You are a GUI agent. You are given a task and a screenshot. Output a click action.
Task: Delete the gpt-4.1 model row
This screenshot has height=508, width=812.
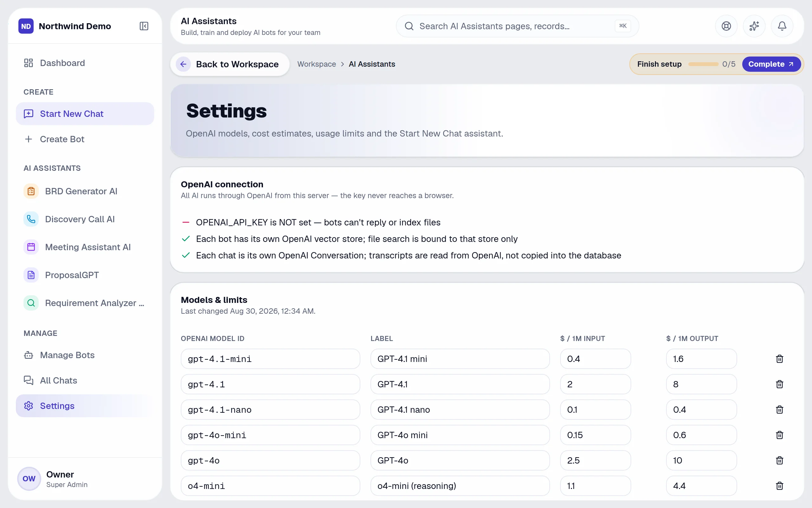click(x=779, y=384)
